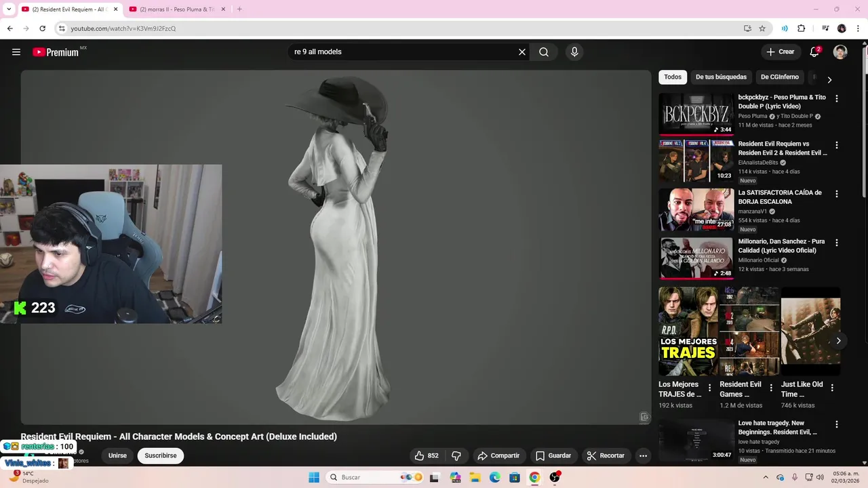Open the YouTube account avatar menu

(840, 52)
